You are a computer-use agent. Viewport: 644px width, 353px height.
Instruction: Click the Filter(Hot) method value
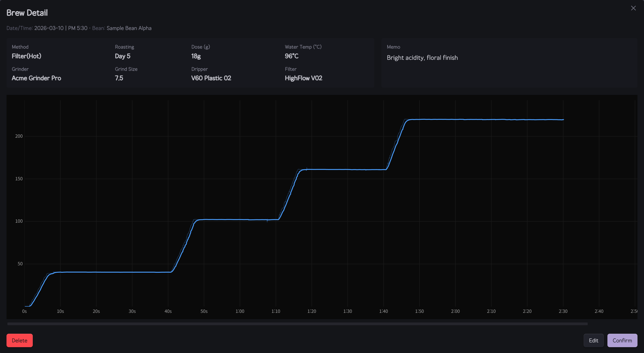pyautogui.click(x=26, y=56)
